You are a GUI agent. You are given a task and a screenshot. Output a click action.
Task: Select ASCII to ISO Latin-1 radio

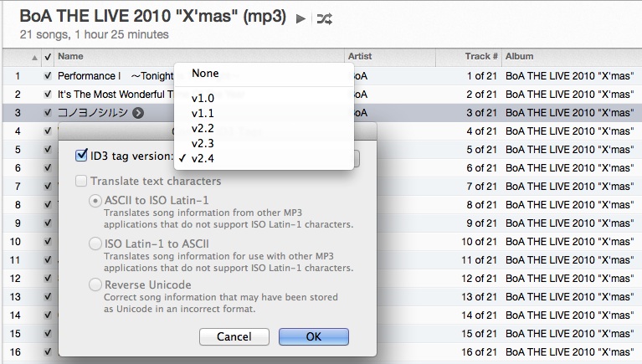95,201
